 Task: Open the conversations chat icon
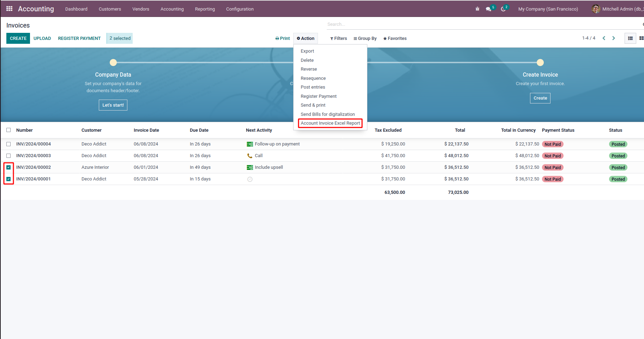pos(489,9)
